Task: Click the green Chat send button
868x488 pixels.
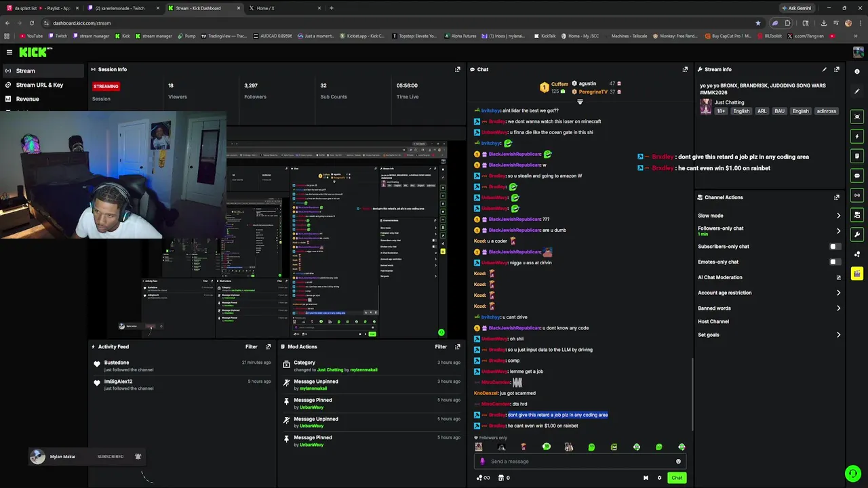Action: [x=677, y=478]
